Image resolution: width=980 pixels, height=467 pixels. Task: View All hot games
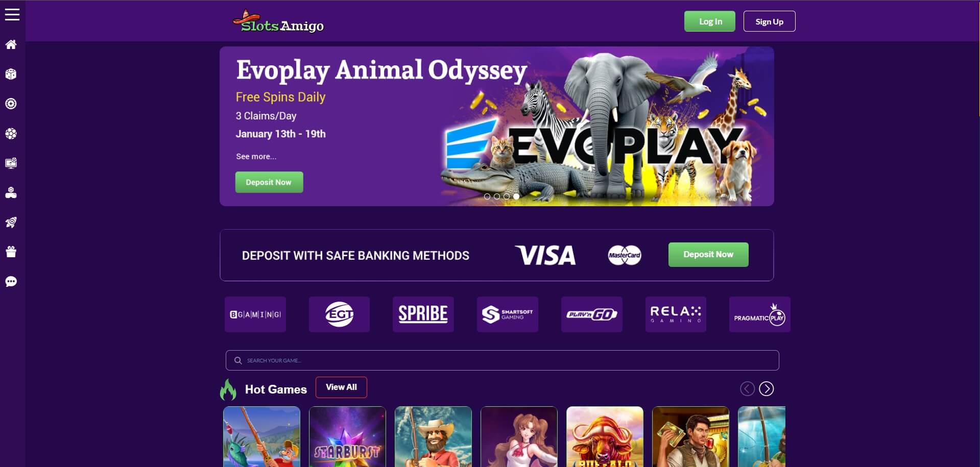tap(341, 387)
